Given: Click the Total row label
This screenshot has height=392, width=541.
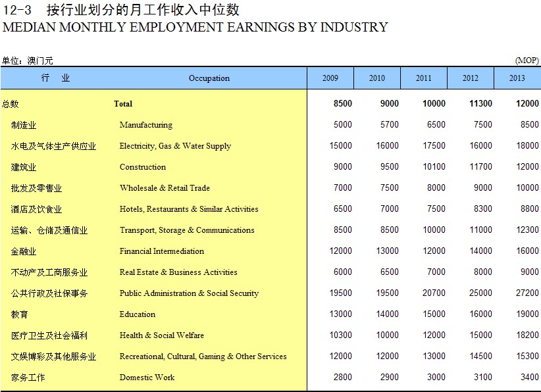Looking at the screenshot, I should pyautogui.click(x=123, y=104).
